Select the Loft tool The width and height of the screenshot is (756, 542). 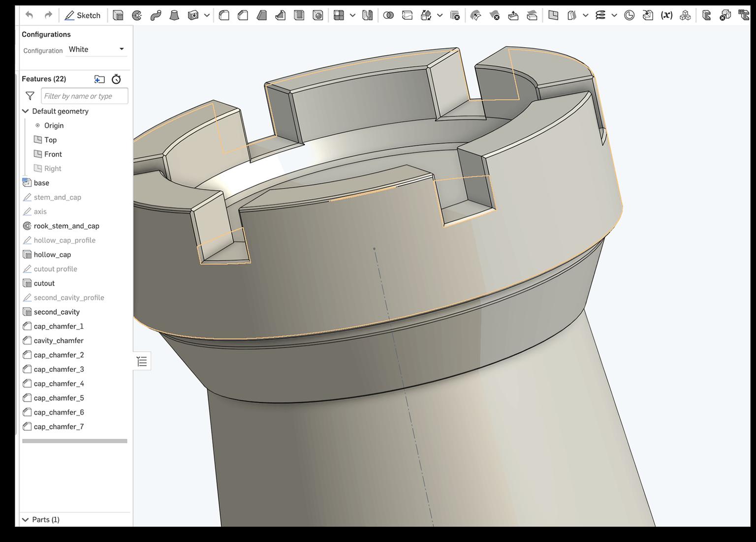coord(175,15)
